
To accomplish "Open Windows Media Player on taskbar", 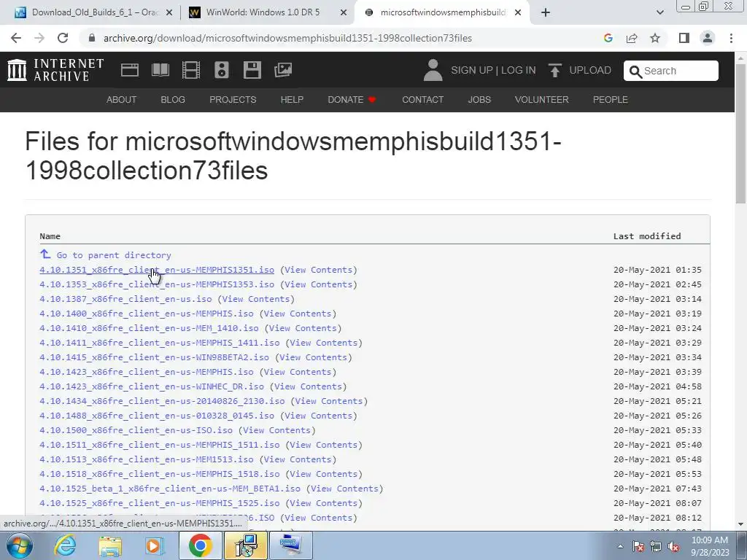I will click(x=155, y=546).
